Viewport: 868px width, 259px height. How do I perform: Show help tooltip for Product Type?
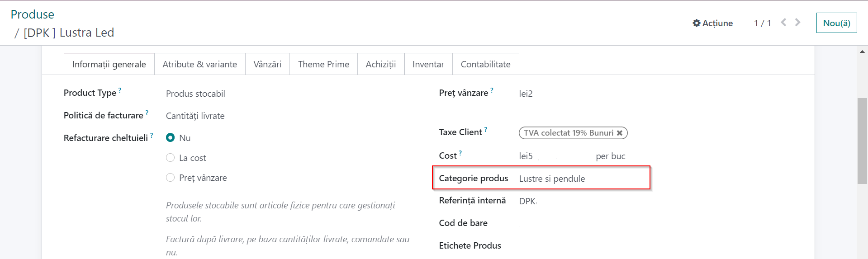pyautogui.click(x=120, y=90)
